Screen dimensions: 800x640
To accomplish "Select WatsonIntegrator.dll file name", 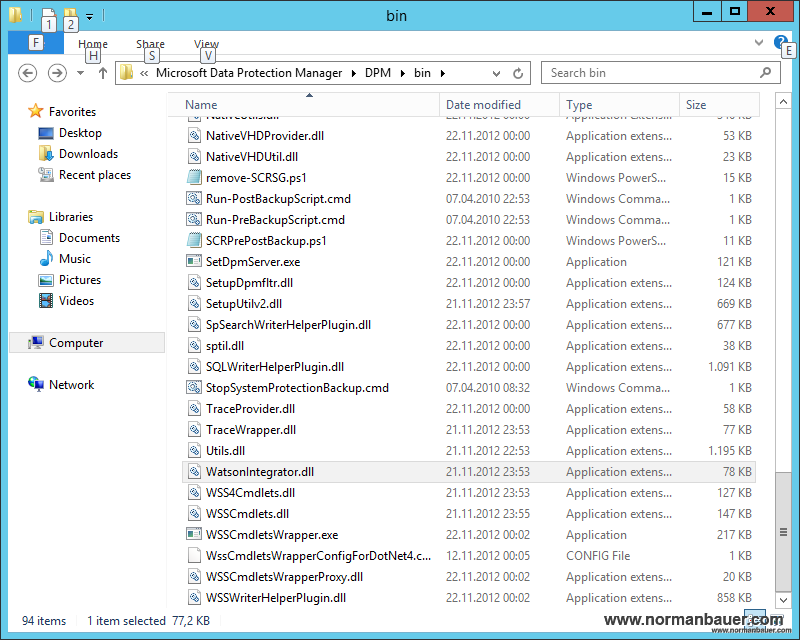I will tap(260, 472).
